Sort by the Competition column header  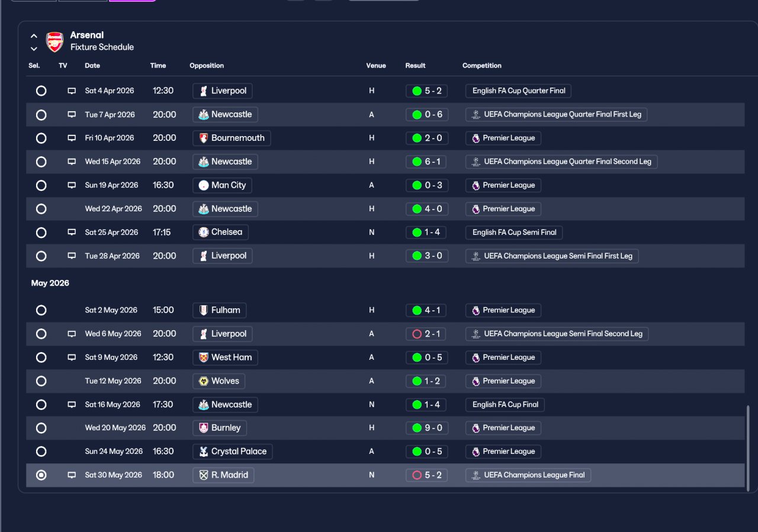[x=482, y=66]
